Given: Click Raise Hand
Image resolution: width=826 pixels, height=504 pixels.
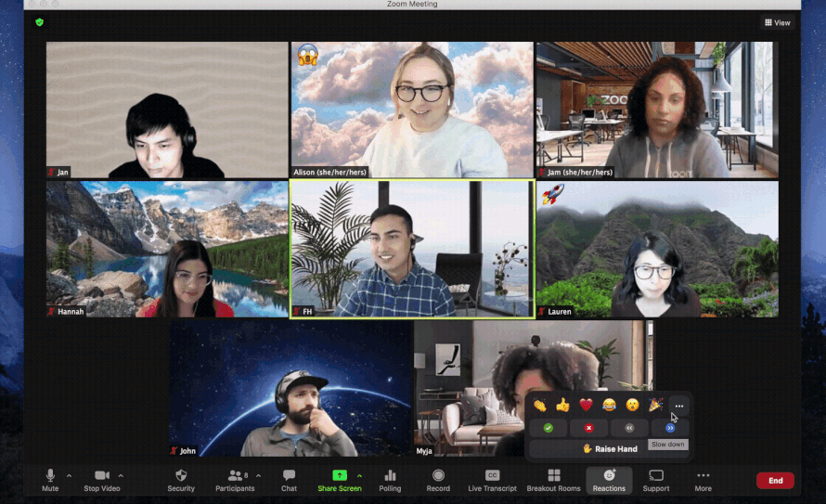Looking at the screenshot, I should [x=610, y=448].
